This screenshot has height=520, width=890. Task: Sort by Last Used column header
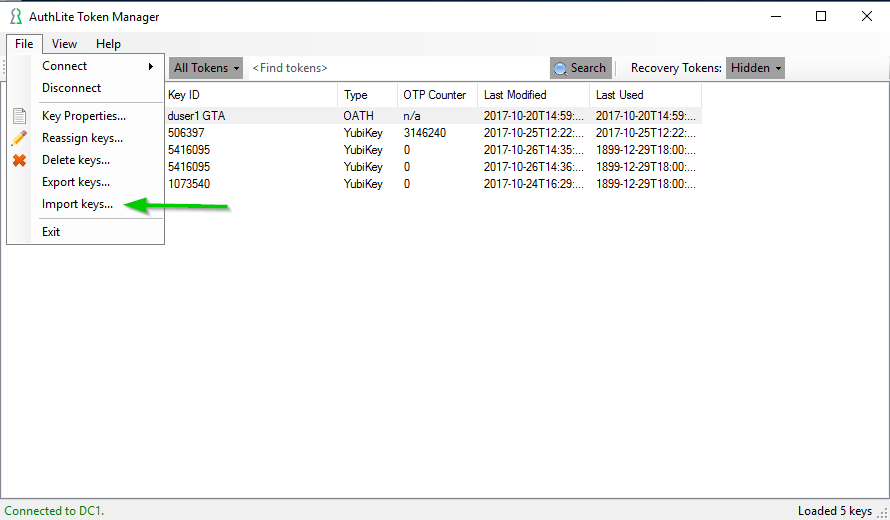(645, 95)
